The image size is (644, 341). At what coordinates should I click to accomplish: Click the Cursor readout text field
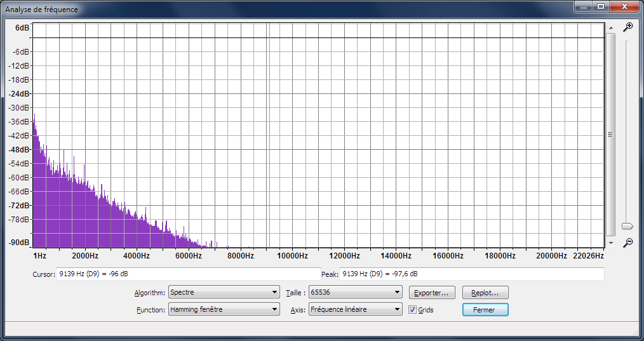click(188, 274)
